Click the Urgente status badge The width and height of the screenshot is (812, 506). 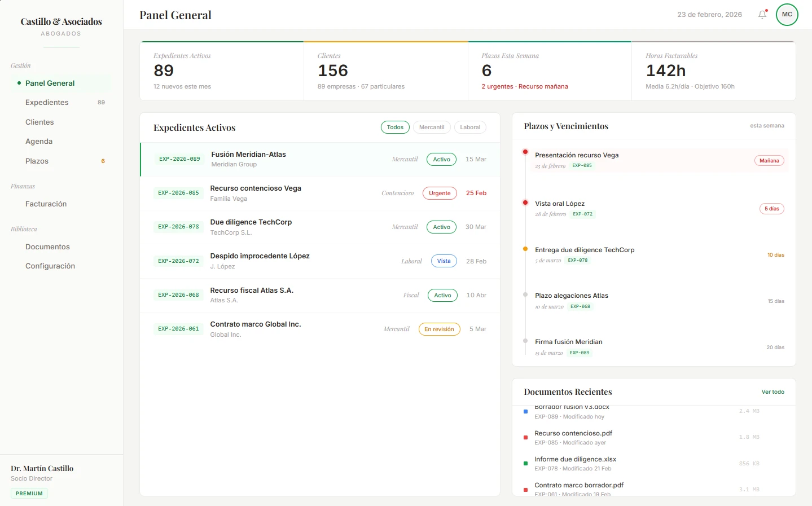point(440,193)
